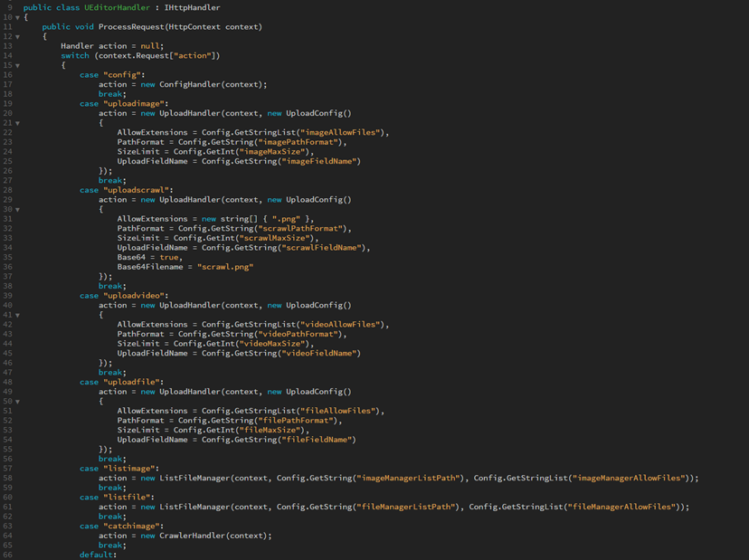
Task: Fold the uploadfile config block at line 50
Action: [17, 401]
